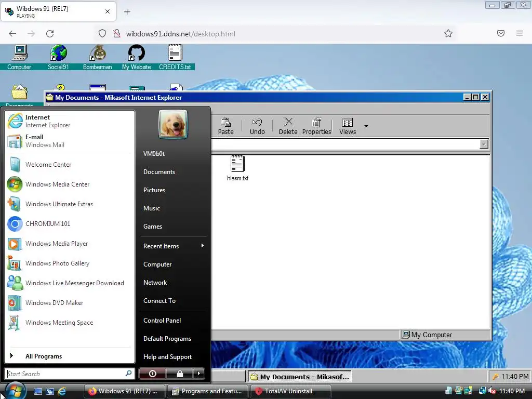532x399 pixels.
Task: Open the address bar dropdown in My Documents
Action: coord(484,144)
